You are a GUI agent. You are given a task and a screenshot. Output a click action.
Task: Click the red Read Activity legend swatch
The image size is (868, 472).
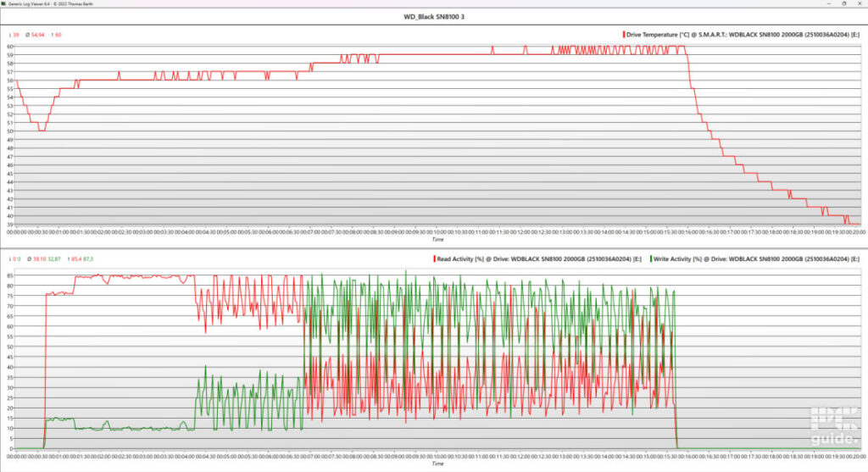[x=435, y=258]
